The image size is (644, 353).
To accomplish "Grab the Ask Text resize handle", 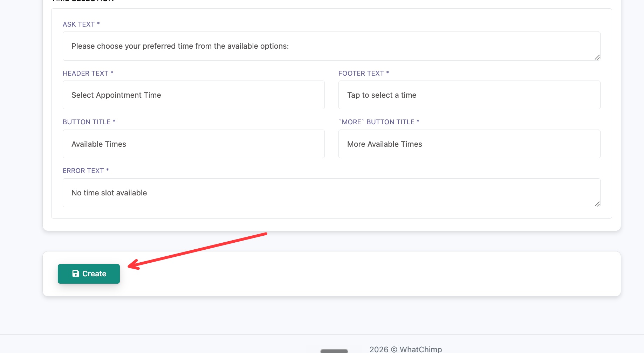I will (597, 57).
